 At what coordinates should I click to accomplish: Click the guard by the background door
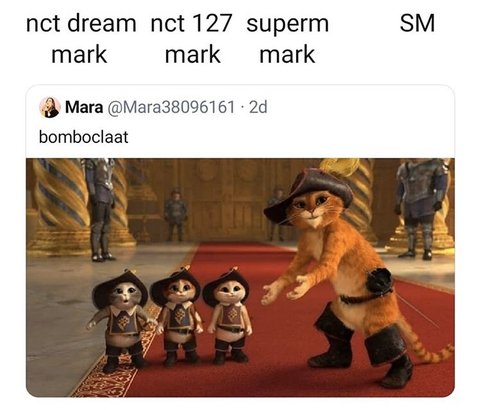coord(175,215)
